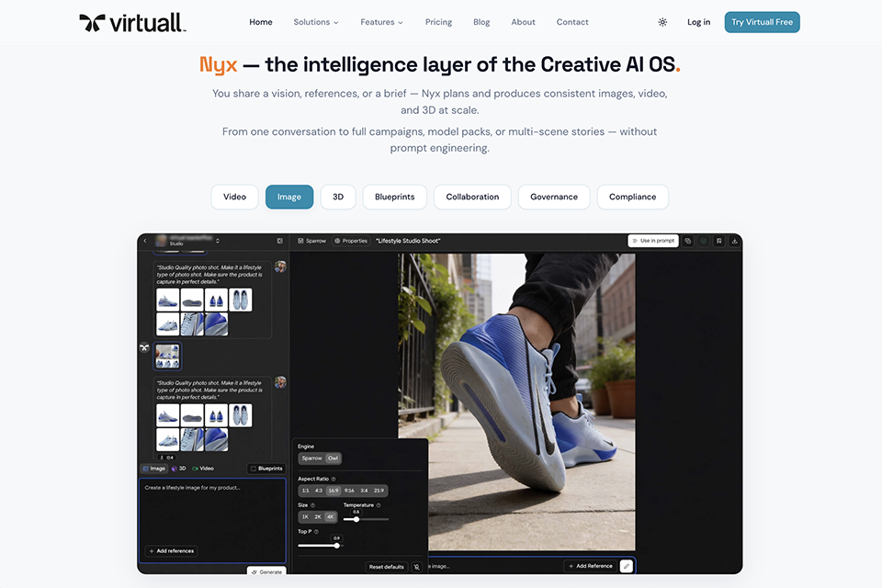Switch to the Collaboration feature tab

coord(472,197)
